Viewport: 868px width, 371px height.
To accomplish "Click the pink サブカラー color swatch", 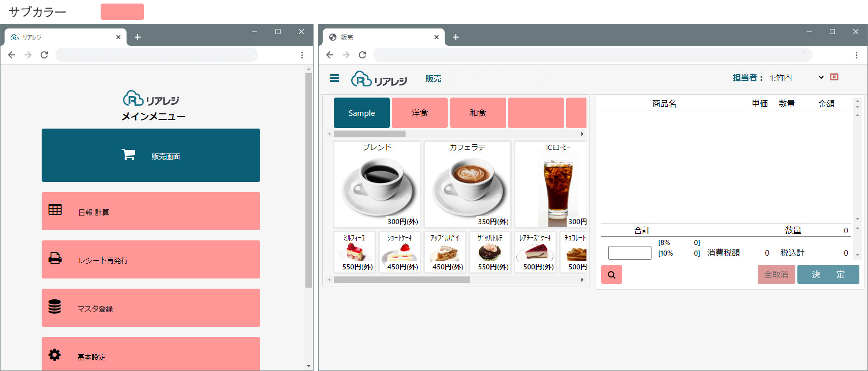I will [x=122, y=12].
